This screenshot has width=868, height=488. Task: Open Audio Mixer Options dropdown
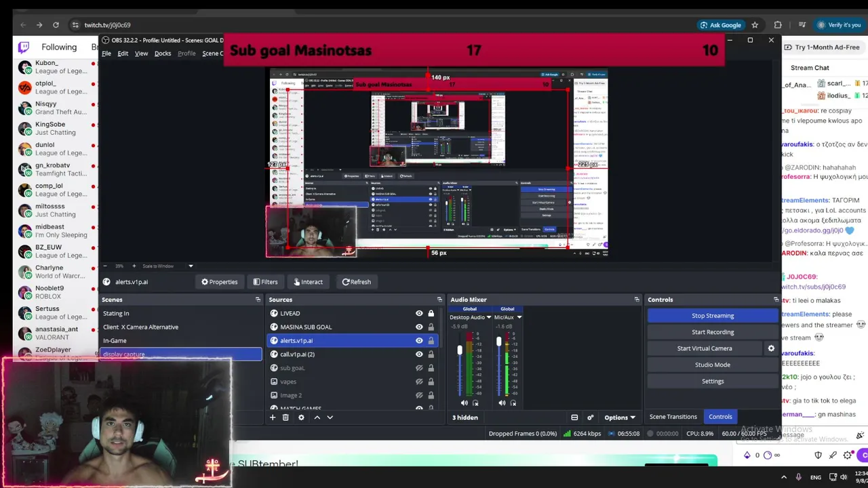[620, 418]
